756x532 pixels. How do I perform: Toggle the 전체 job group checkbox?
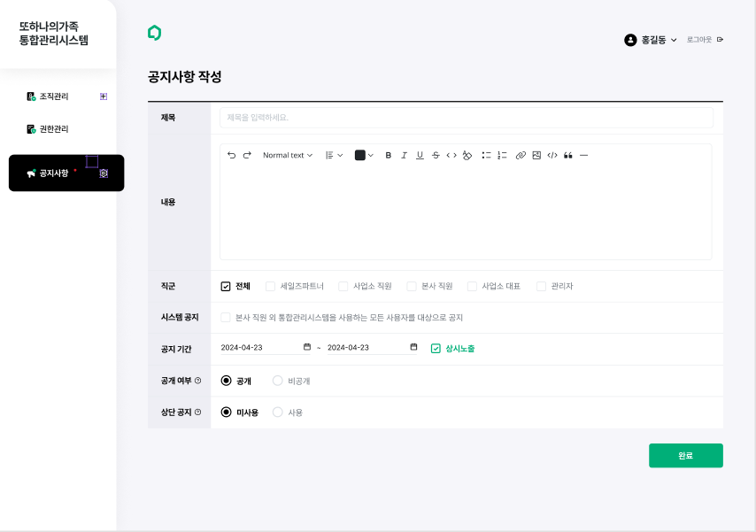pyautogui.click(x=226, y=287)
